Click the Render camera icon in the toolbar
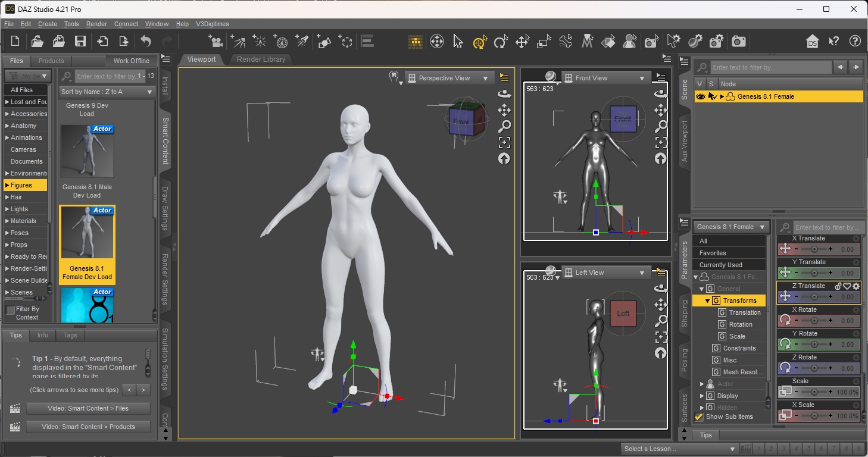Viewport: 868px width, 457px height. [x=739, y=42]
